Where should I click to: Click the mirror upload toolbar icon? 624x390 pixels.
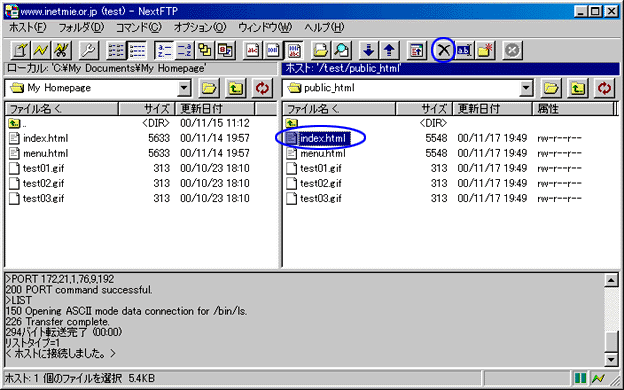(x=417, y=50)
